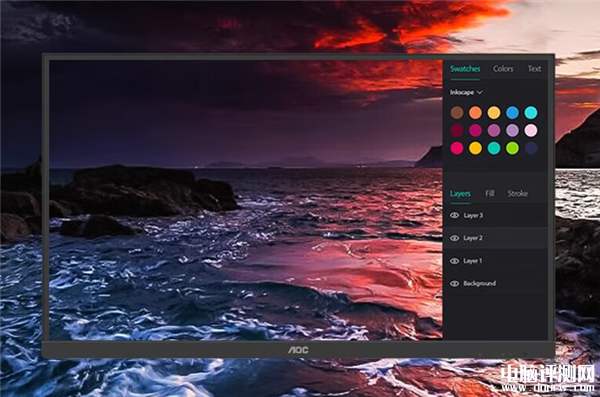The image size is (600, 397).
Task: Select the Layers tab
Action: [x=460, y=194]
